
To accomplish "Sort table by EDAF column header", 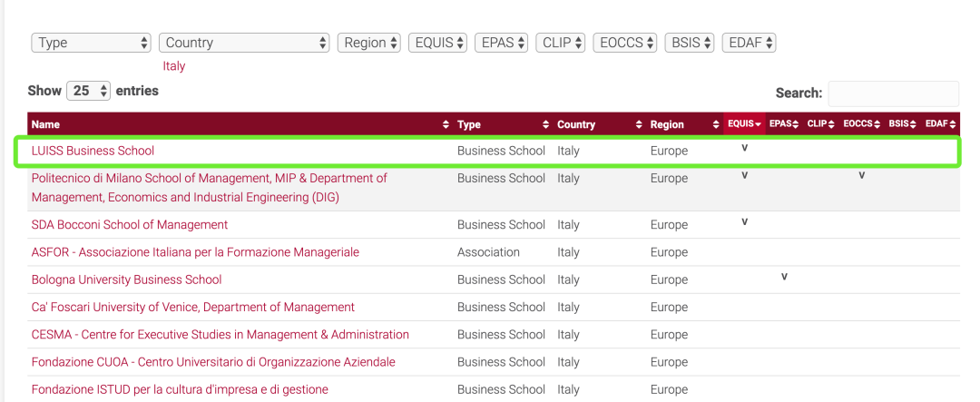I will click(940, 124).
